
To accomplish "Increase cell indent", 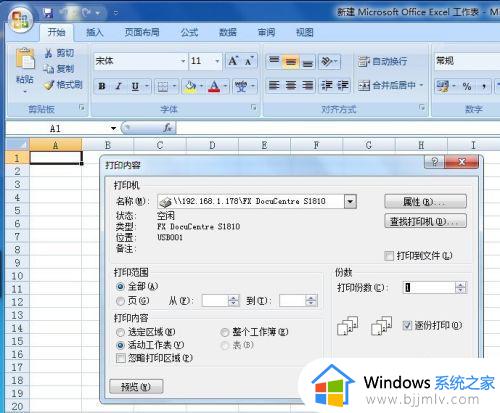I will pos(343,86).
